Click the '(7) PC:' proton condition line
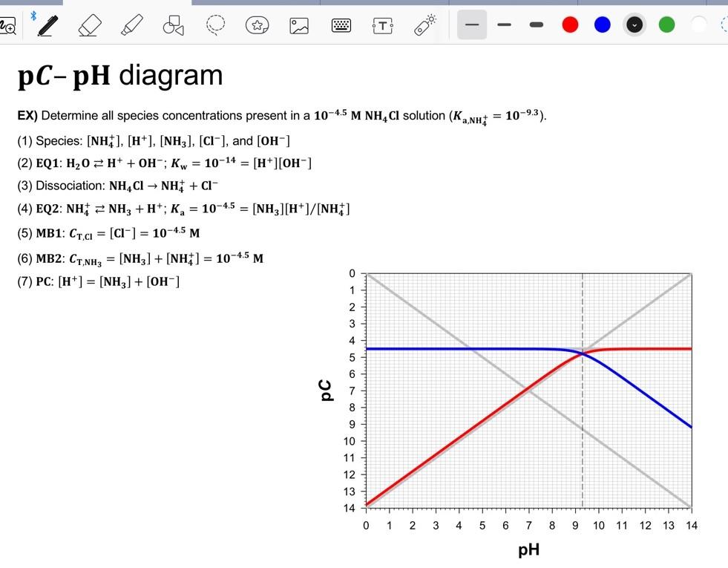This screenshot has width=728, height=568. 99,282
